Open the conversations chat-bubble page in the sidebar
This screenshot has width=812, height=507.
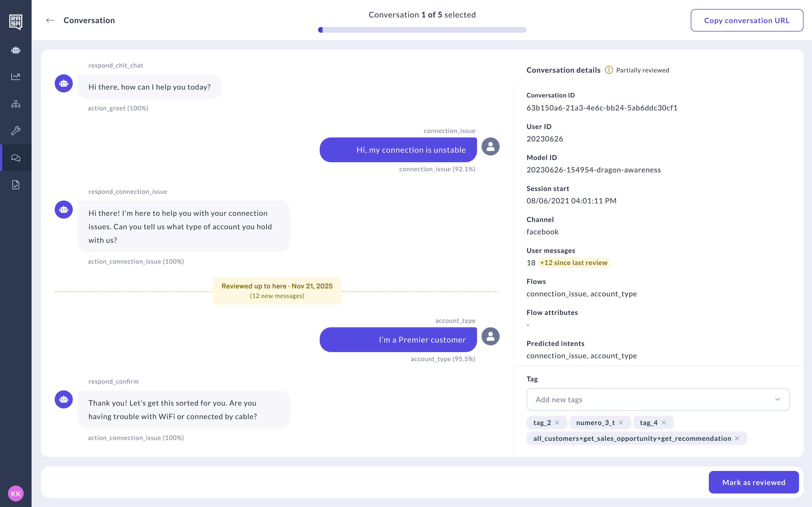coord(16,158)
